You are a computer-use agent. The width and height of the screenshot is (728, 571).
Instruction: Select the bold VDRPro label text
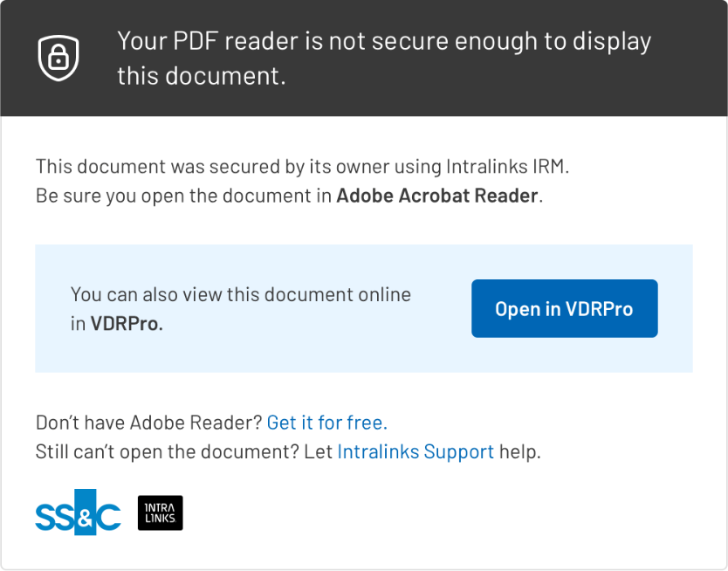click(128, 322)
